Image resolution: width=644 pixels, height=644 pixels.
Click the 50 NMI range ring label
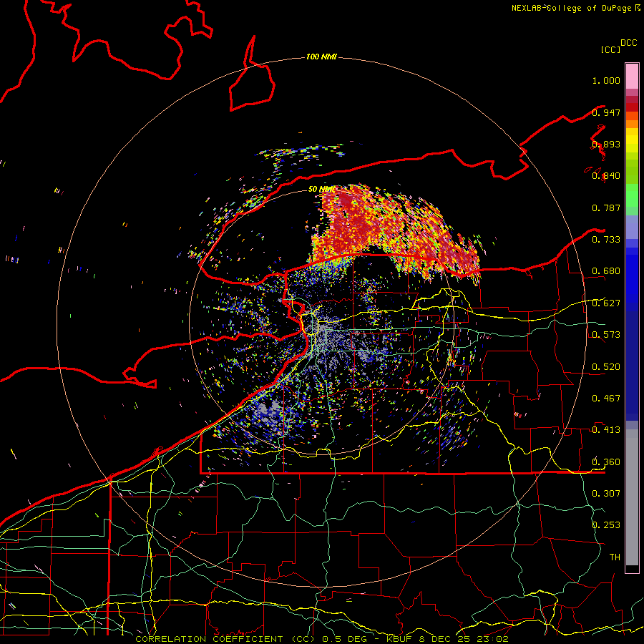pyautogui.click(x=321, y=190)
